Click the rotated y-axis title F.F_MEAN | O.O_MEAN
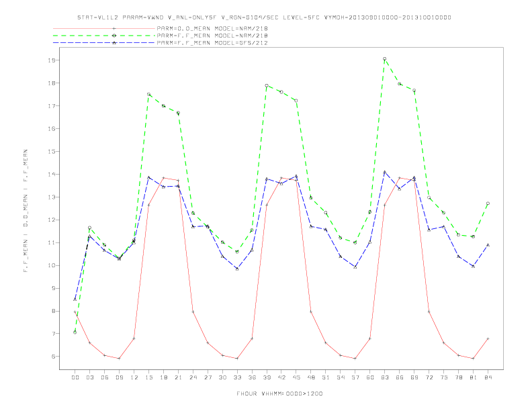The height and width of the screenshot is (411, 532). [x=26, y=211]
